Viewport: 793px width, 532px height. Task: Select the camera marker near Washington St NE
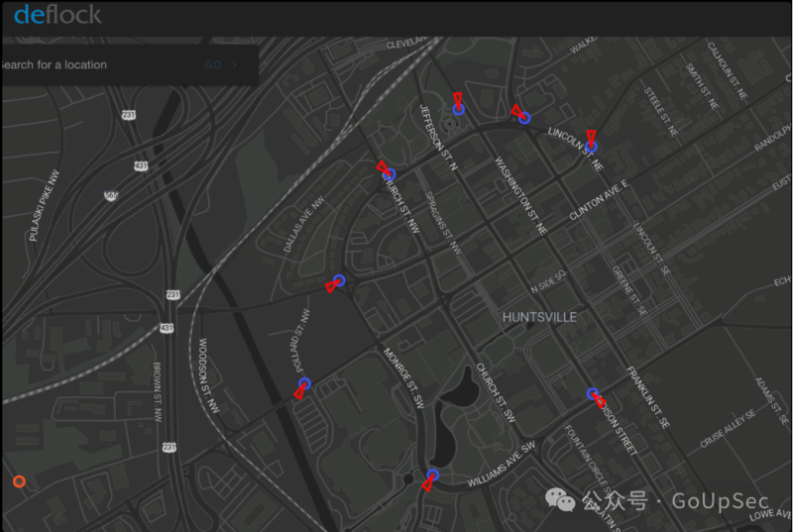click(x=524, y=117)
